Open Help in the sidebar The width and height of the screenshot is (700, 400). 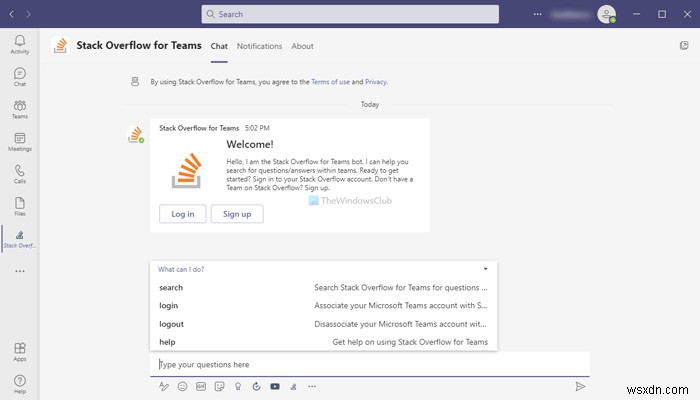point(20,384)
